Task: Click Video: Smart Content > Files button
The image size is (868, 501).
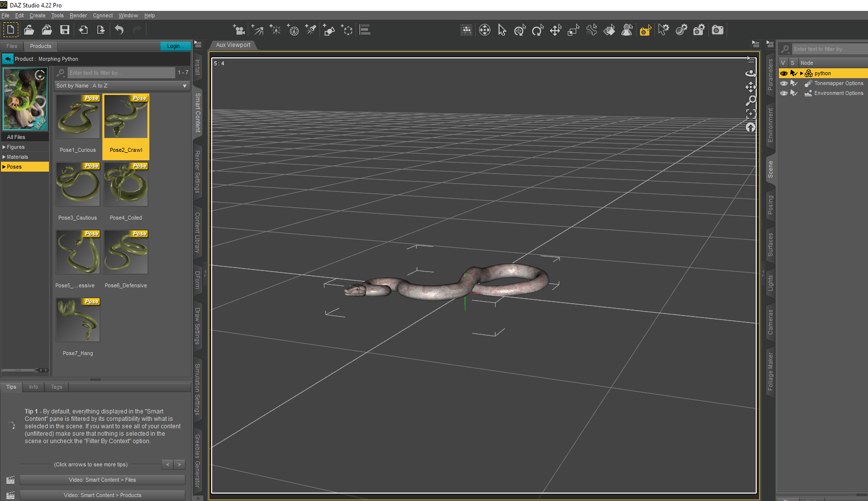Action: click(102, 480)
